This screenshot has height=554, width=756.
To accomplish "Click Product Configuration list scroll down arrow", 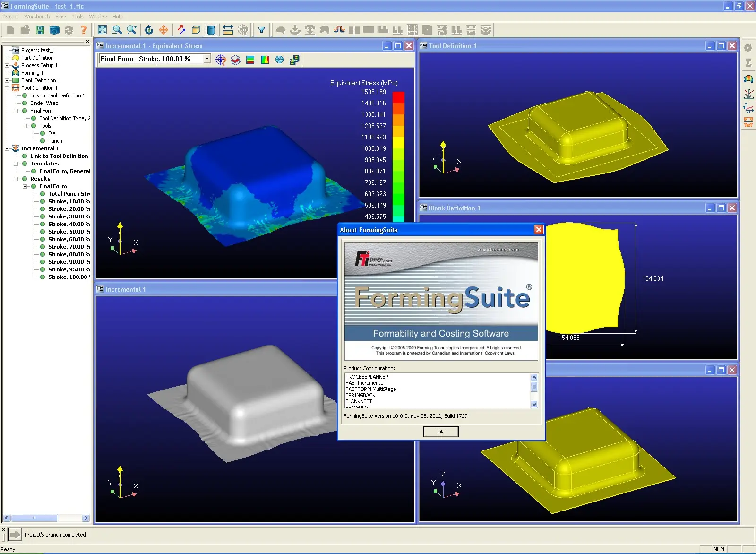I will tap(534, 404).
